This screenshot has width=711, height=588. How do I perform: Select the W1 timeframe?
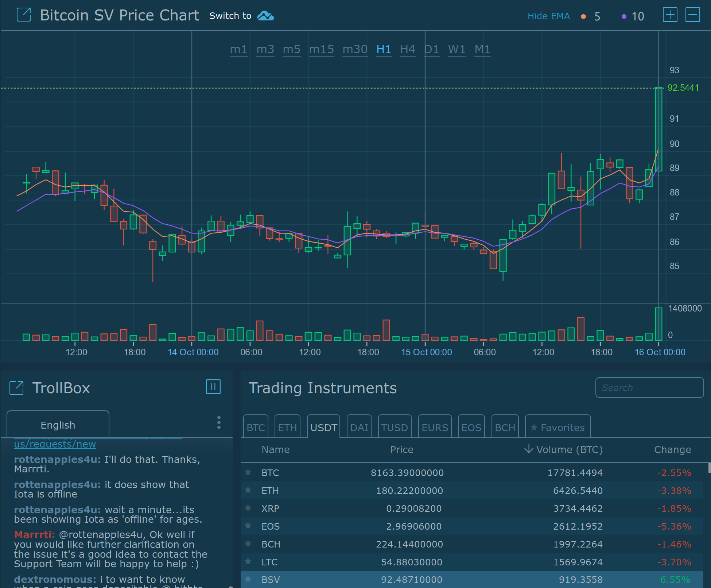[457, 49]
